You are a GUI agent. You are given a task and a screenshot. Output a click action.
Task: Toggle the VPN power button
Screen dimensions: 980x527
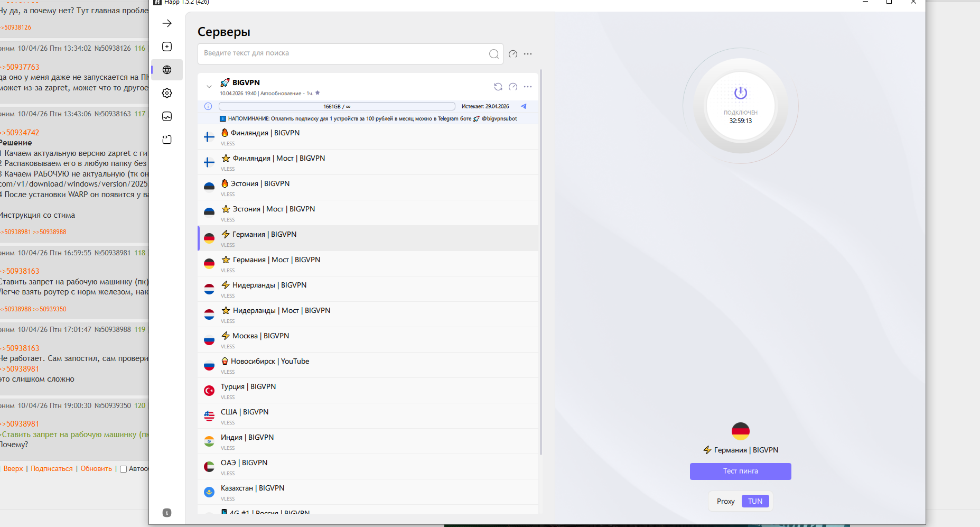(x=741, y=94)
